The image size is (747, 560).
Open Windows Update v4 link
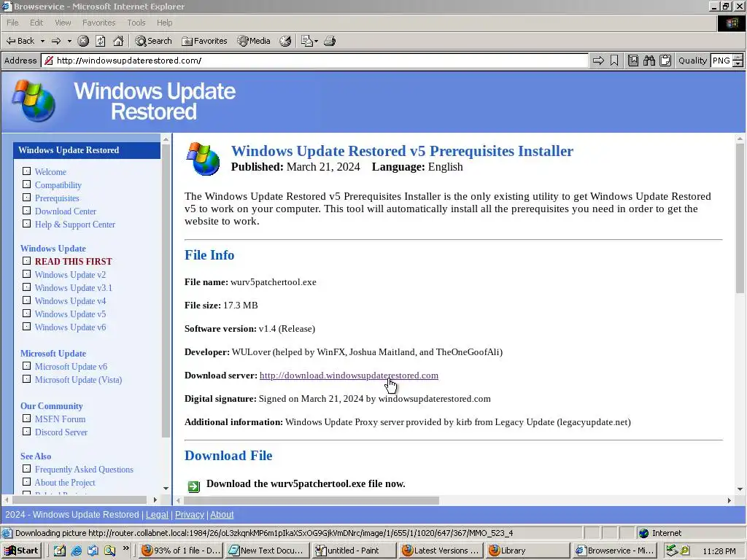[70, 301]
